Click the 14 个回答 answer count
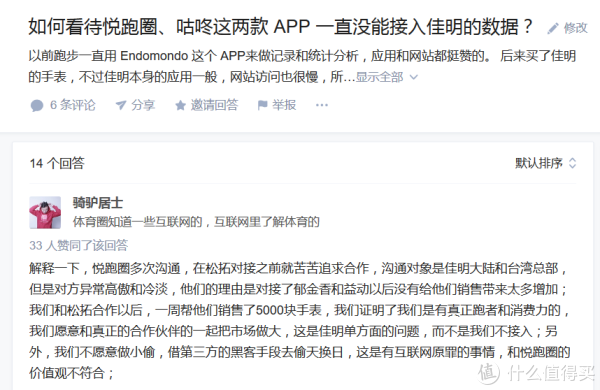This screenshot has width=600, height=390. (57, 163)
